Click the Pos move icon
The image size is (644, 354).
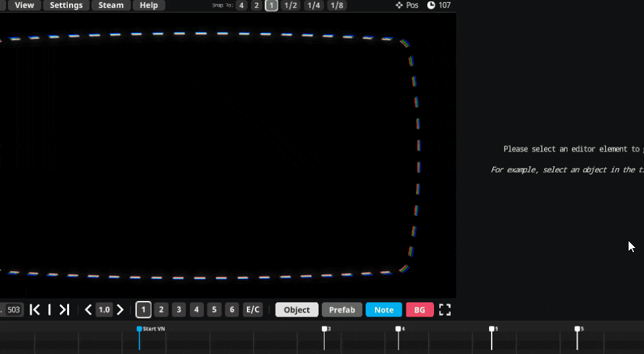tap(399, 5)
